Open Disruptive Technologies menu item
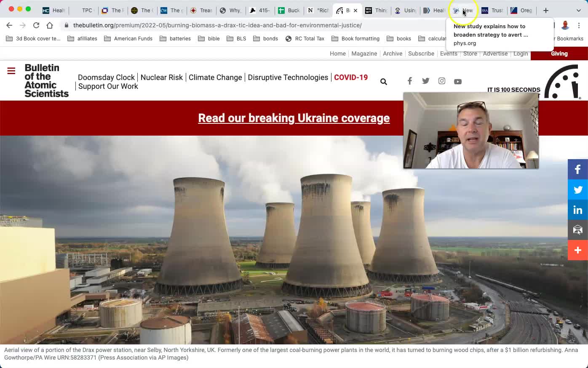The image size is (588, 368). click(288, 77)
